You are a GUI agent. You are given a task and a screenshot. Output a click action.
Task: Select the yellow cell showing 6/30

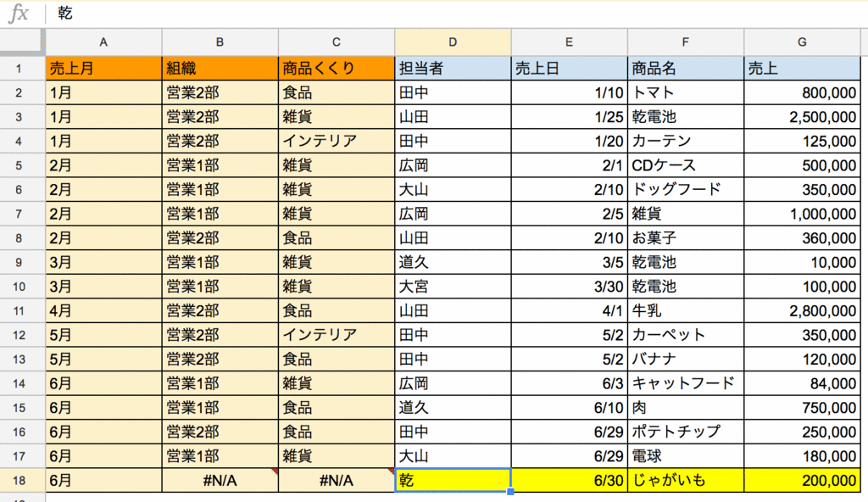point(568,480)
